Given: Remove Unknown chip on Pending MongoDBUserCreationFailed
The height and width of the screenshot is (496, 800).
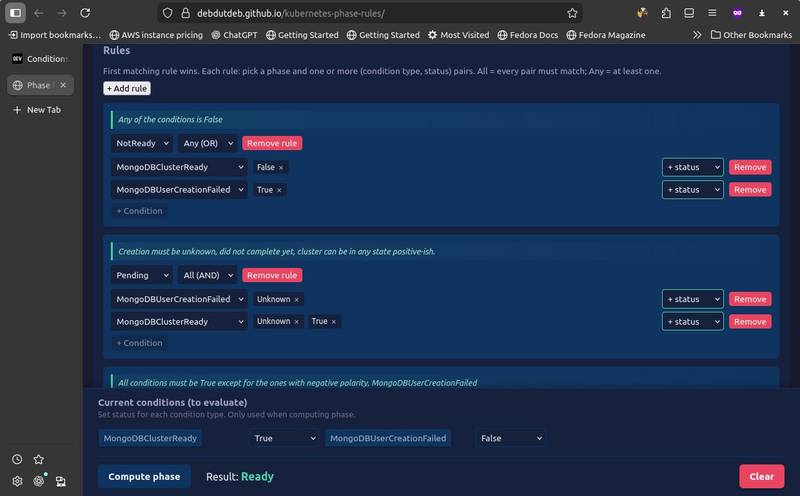Looking at the screenshot, I should tap(296, 300).
